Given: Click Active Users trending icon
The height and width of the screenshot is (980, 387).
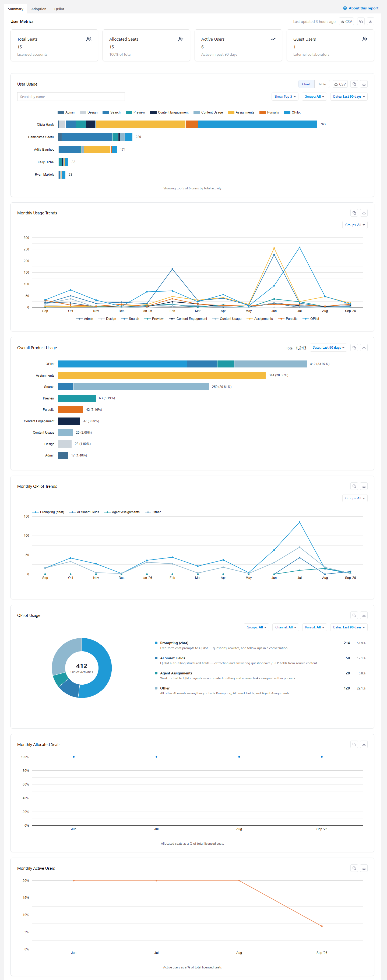Looking at the screenshot, I should click(x=273, y=39).
